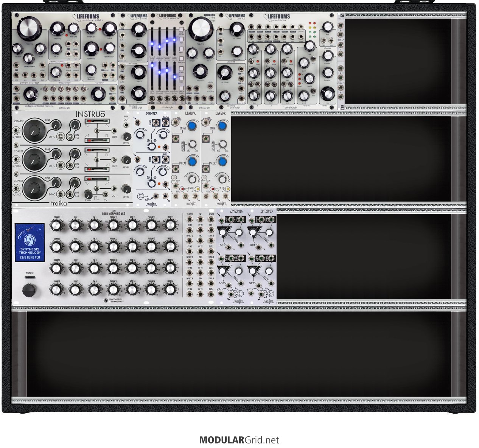Click the PARAM X1 knob on E370
479x448 pixels.
(113, 226)
